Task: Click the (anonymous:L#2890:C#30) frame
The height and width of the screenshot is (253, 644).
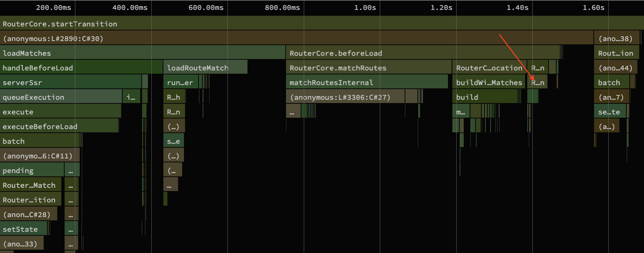Action: click(x=297, y=38)
